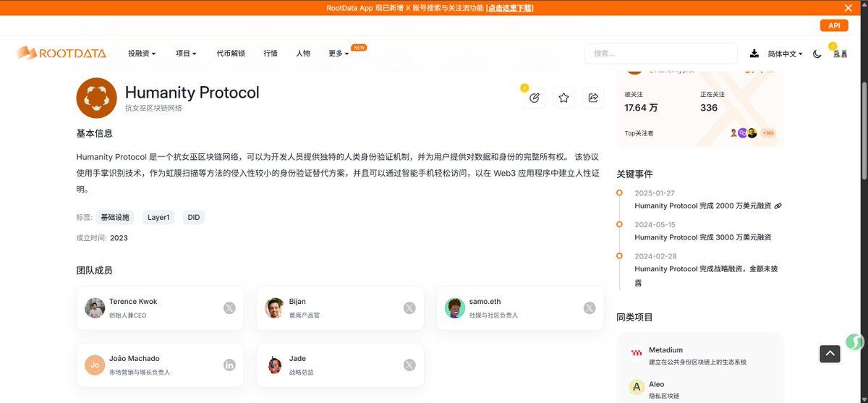Click Jade's avatar image
Viewport: 868px width, 403px height.
pos(275,365)
